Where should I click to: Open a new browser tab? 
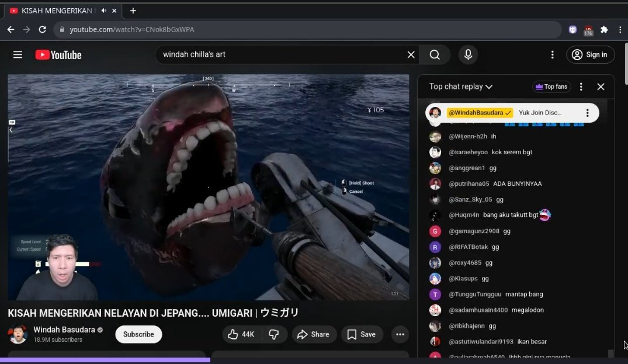(133, 11)
